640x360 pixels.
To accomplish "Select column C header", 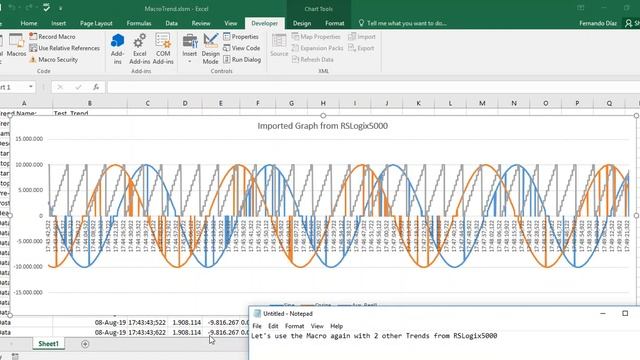I will [x=147, y=103].
